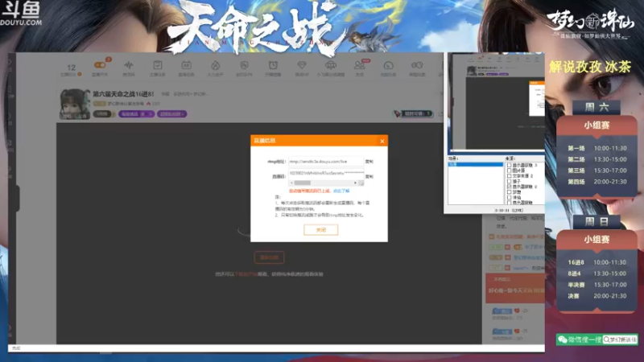Enable 图片源 source checkbox in OBS

[x=509, y=171]
